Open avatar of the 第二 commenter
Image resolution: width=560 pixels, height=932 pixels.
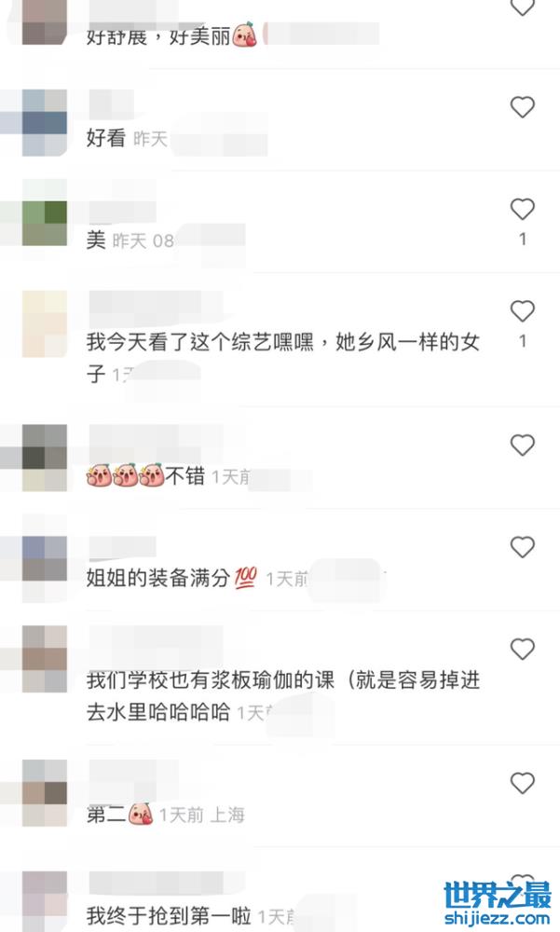tap(45, 793)
